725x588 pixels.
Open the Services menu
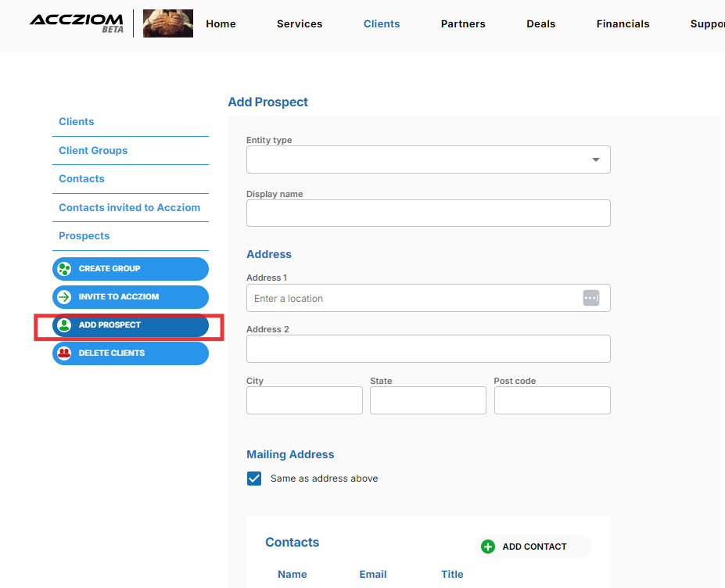[x=300, y=23]
